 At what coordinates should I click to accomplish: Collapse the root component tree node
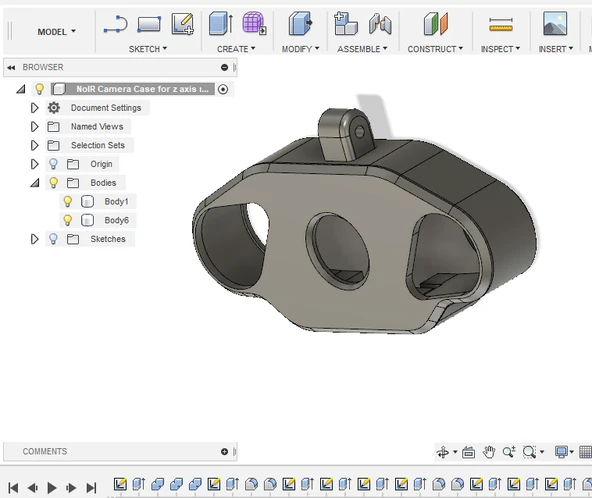point(21,89)
